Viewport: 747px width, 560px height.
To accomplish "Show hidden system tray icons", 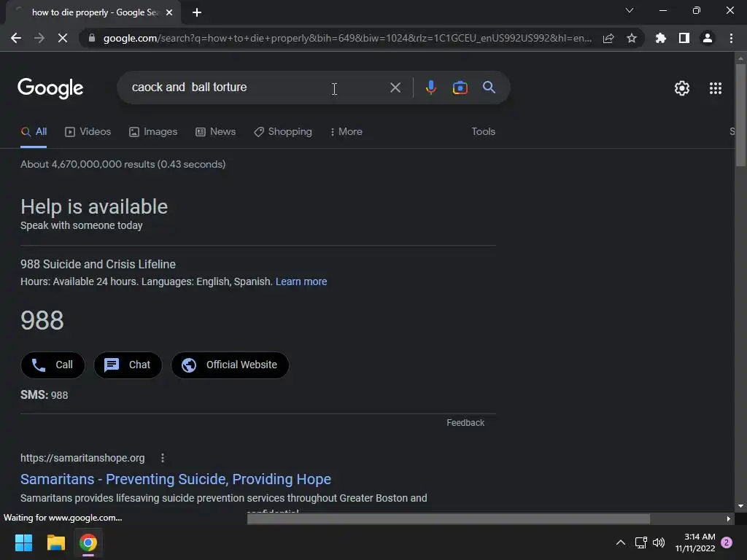I will [x=621, y=542].
